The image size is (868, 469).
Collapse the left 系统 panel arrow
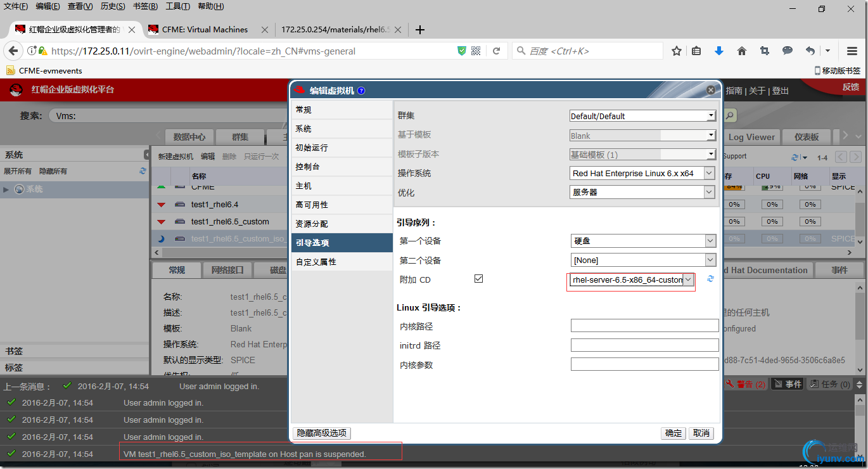tap(147, 155)
